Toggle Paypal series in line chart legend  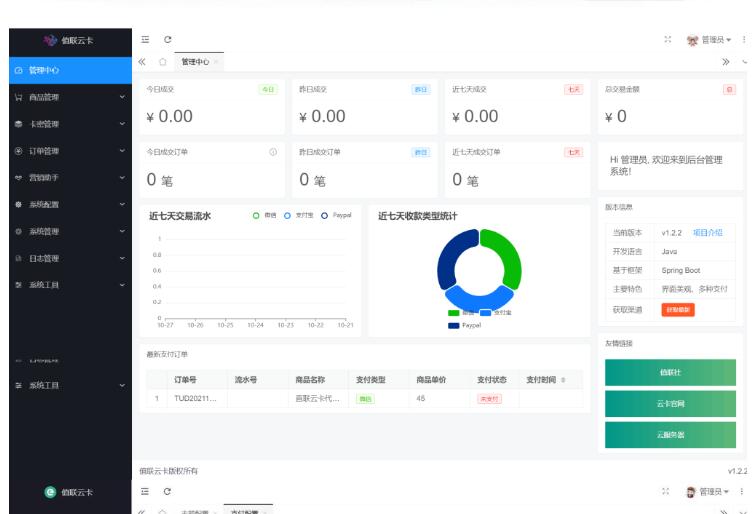tap(336, 215)
